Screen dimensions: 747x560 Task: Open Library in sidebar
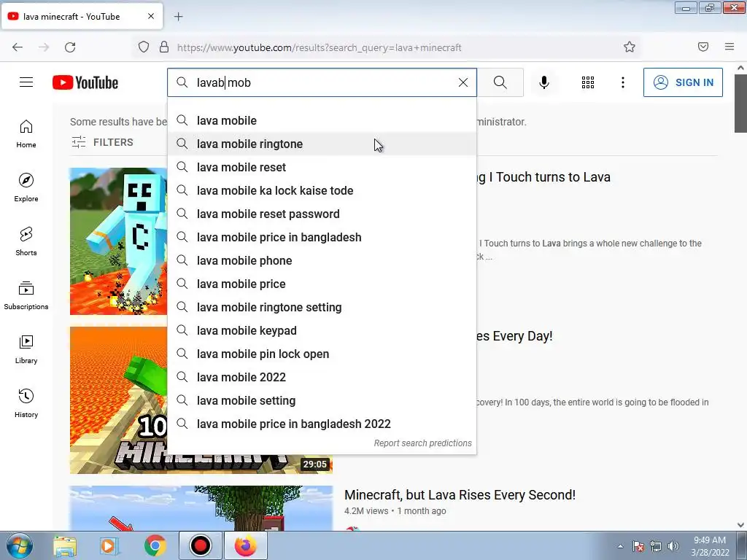(x=26, y=349)
